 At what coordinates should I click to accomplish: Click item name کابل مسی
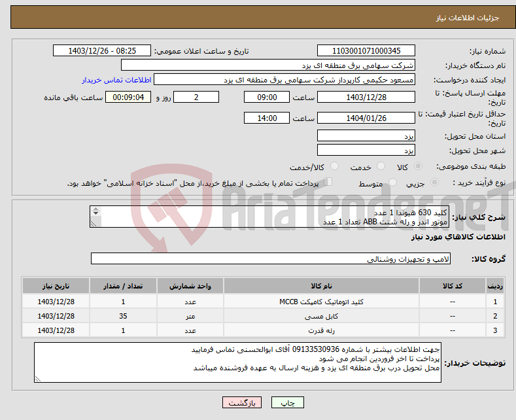pyautogui.click(x=321, y=317)
